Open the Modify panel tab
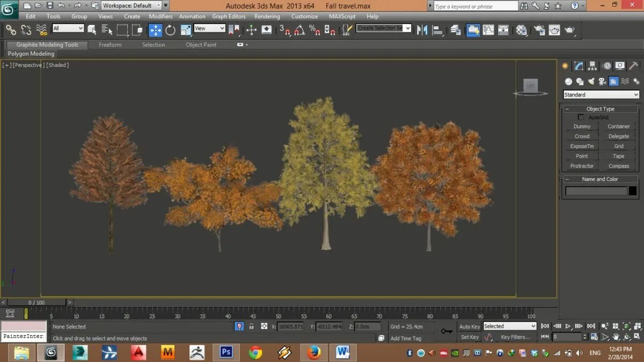 click(579, 66)
